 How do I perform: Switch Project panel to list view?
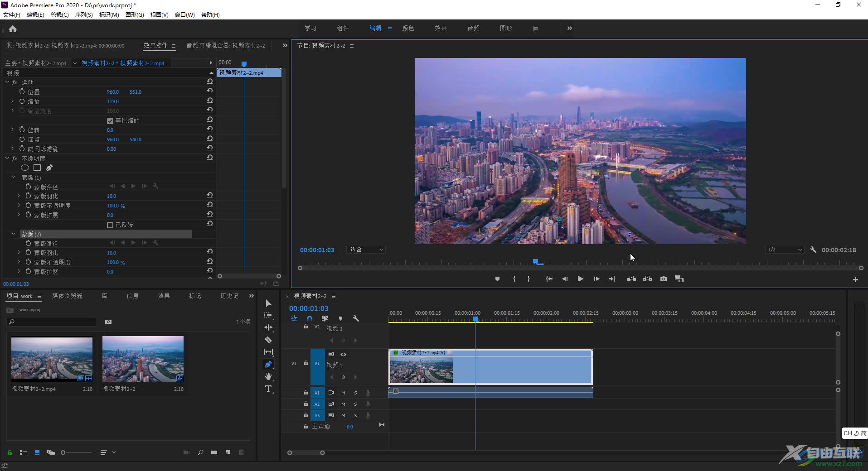coord(24,452)
